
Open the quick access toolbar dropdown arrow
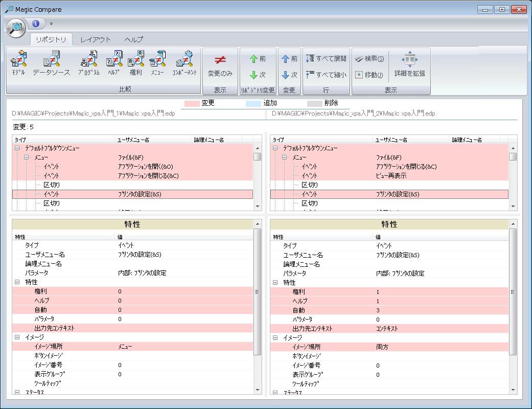(51, 24)
